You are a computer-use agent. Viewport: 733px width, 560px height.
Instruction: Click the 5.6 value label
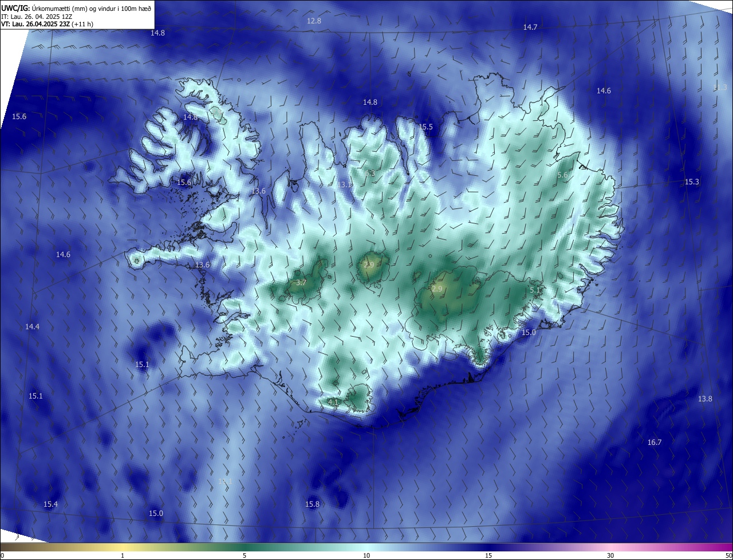pos(562,175)
